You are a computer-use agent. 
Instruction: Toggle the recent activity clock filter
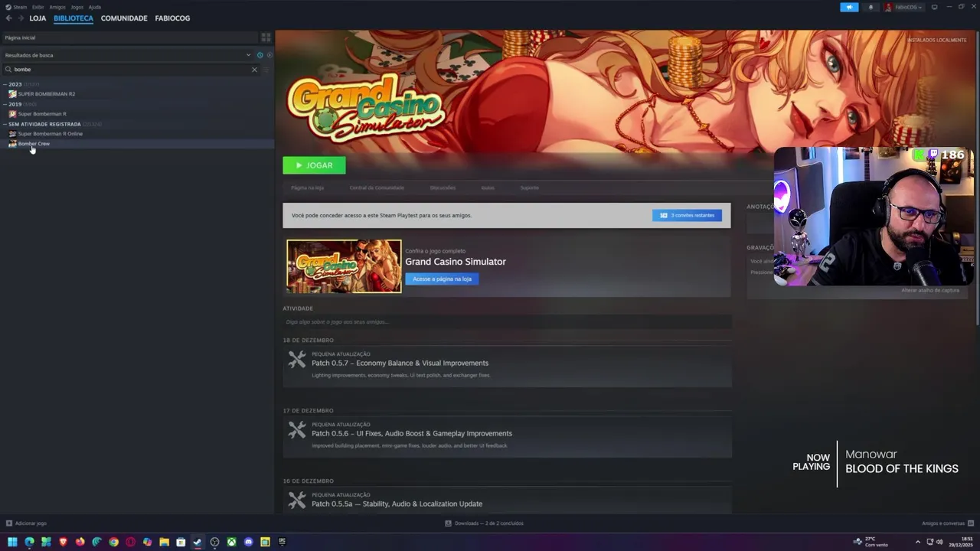point(260,55)
